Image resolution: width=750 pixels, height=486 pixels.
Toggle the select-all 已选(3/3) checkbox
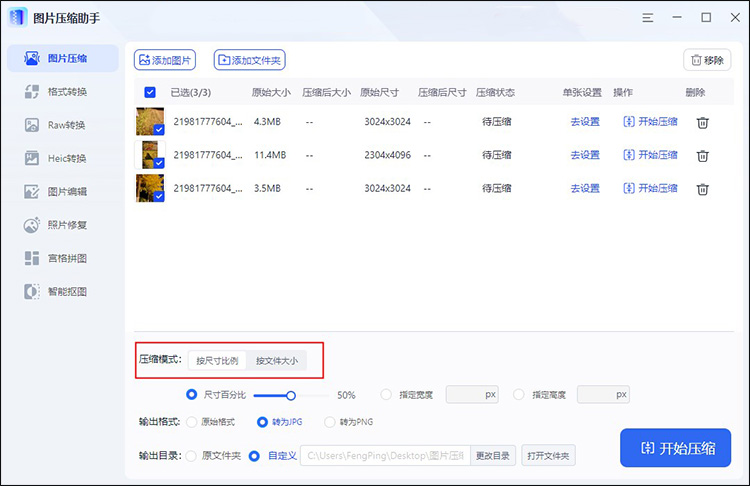tap(150, 92)
